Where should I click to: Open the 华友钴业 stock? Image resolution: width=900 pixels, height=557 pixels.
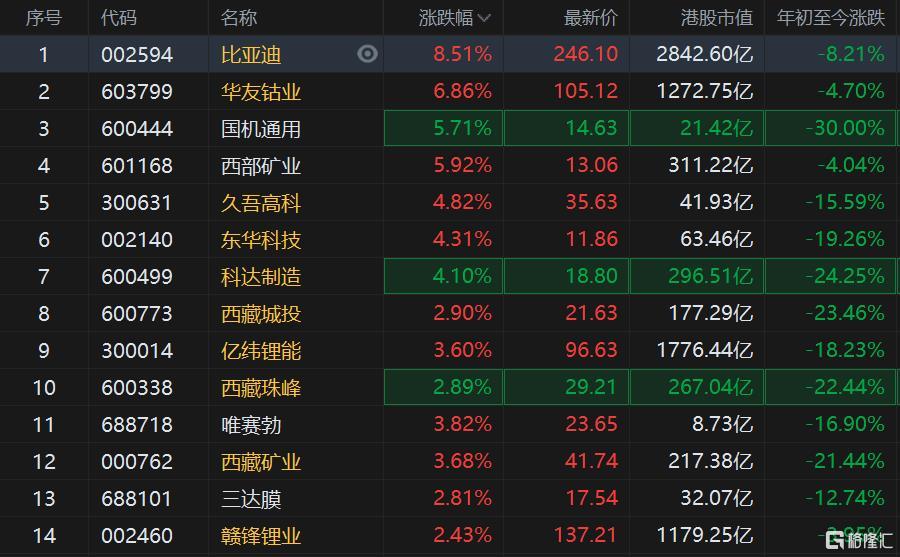click(261, 92)
